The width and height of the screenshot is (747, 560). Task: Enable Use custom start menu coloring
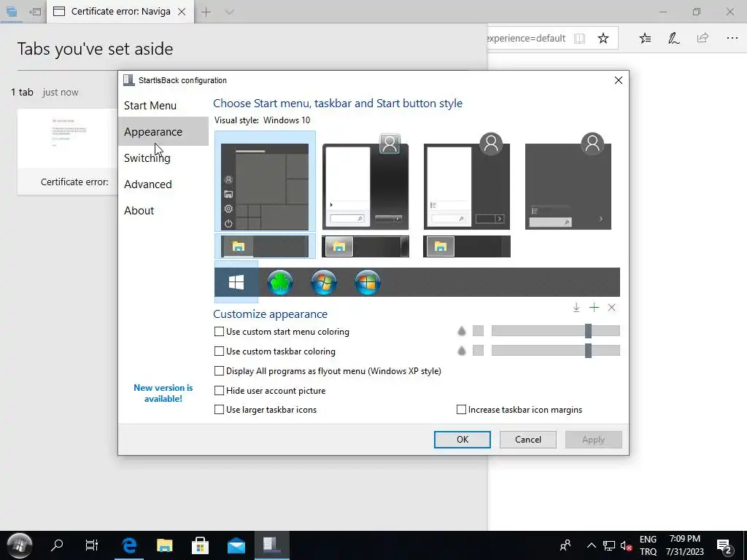pyautogui.click(x=282, y=332)
